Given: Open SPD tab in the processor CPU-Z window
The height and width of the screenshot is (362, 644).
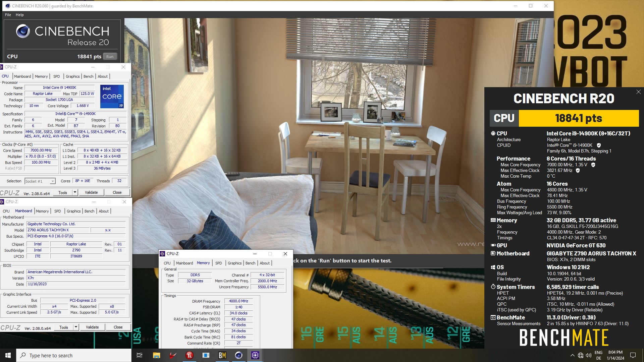Looking at the screenshot, I should click(57, 76).
